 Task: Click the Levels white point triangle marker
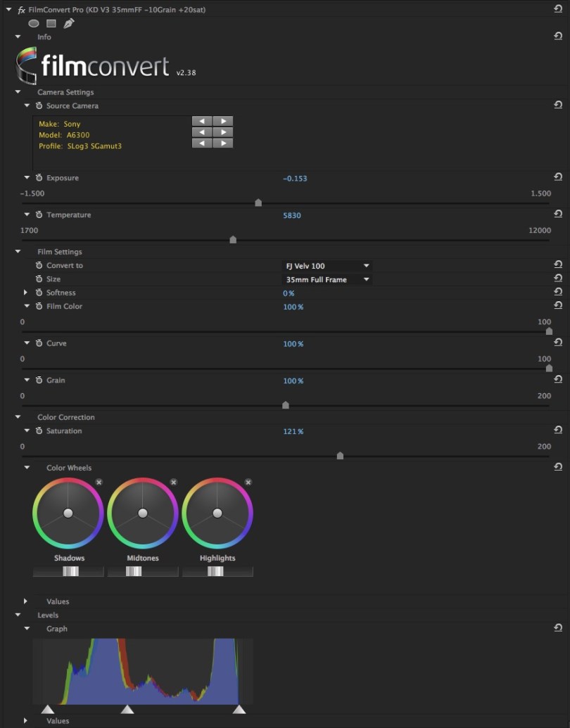tap(239, 709)
